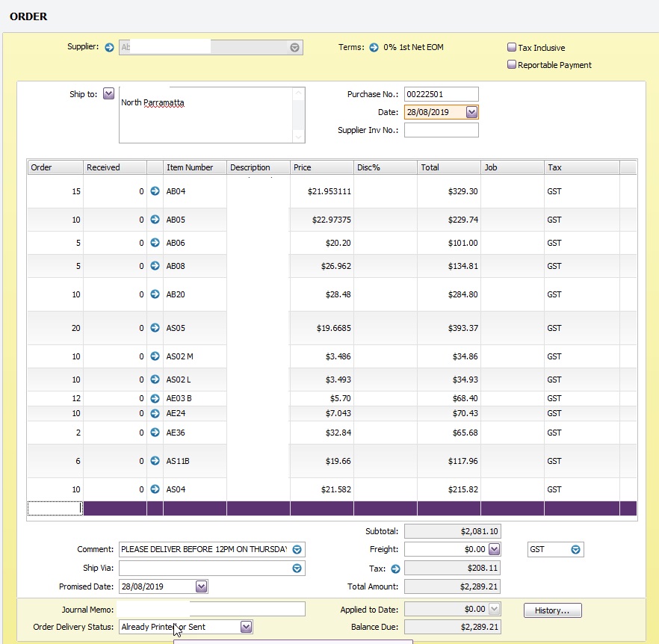Open the Promised Date calendar picker
The width and height of the screenshot is (659, 644).
click(201, 586)
